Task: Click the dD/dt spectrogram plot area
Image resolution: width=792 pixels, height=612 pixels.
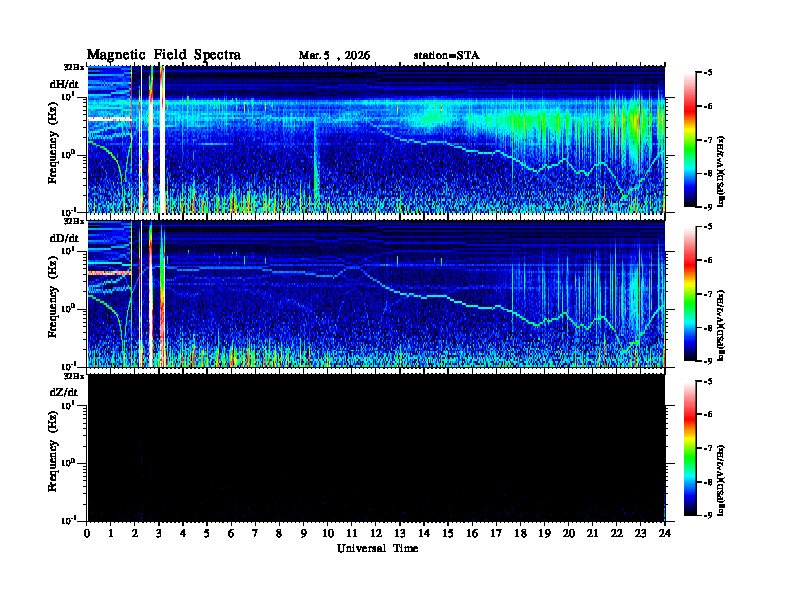Action: coord(376,294)
